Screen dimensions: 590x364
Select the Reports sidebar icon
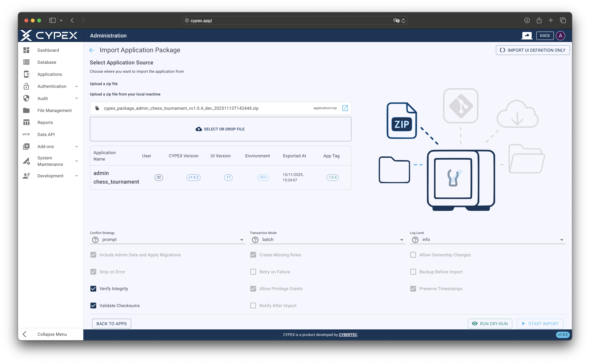click(26, 122)
